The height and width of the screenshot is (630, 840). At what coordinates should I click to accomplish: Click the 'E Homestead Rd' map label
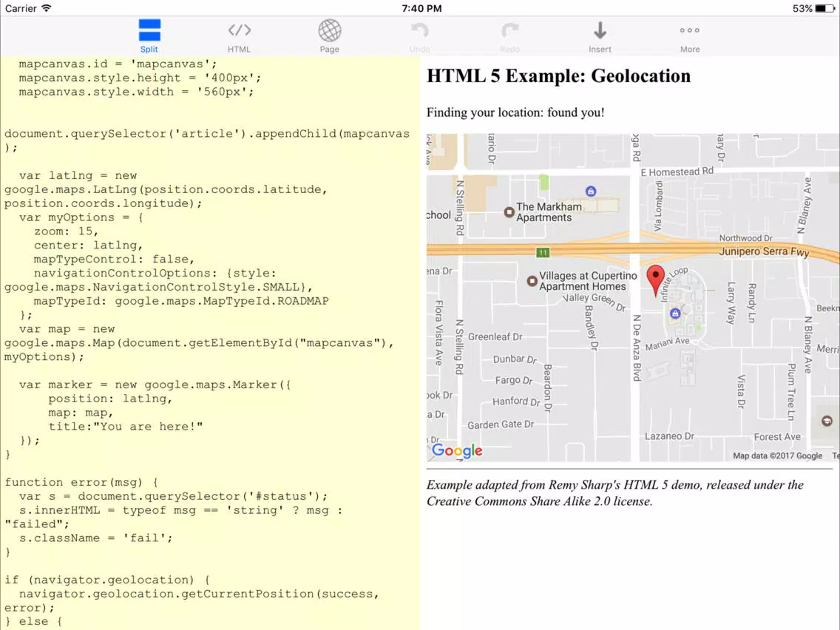[x=677, y=172]
